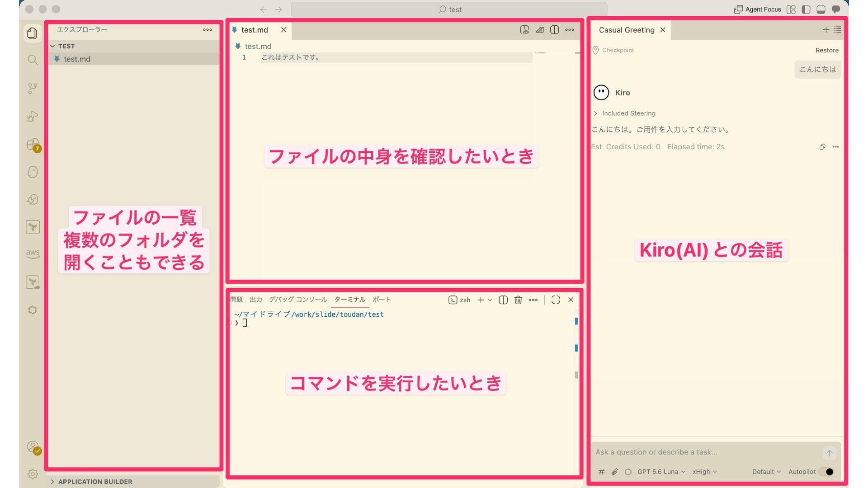Send the chat message with arrow button
Screen dimensions: 868x488
[x=829, y=453]
